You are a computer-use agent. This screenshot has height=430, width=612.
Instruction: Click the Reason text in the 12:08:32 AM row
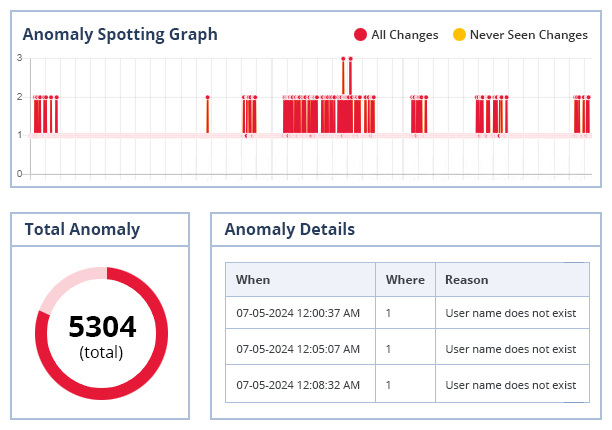pyautogui.click(x=510, y=385)
